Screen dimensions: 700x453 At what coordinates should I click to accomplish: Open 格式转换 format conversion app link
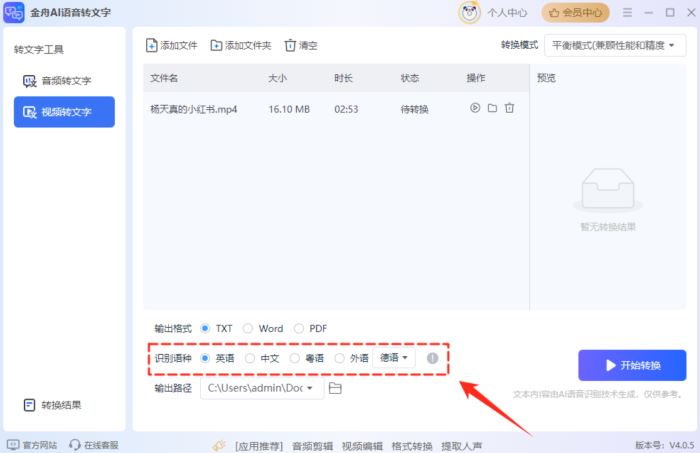click(x=412, y=446)
